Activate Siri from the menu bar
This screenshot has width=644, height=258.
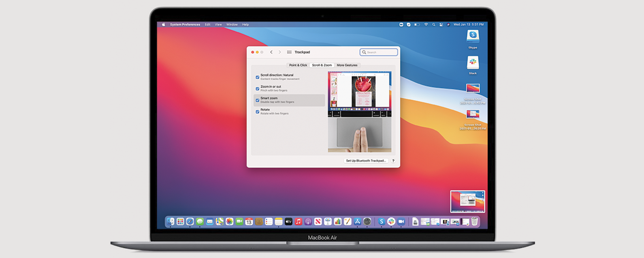pyautogui.click(x=448, y=24)
